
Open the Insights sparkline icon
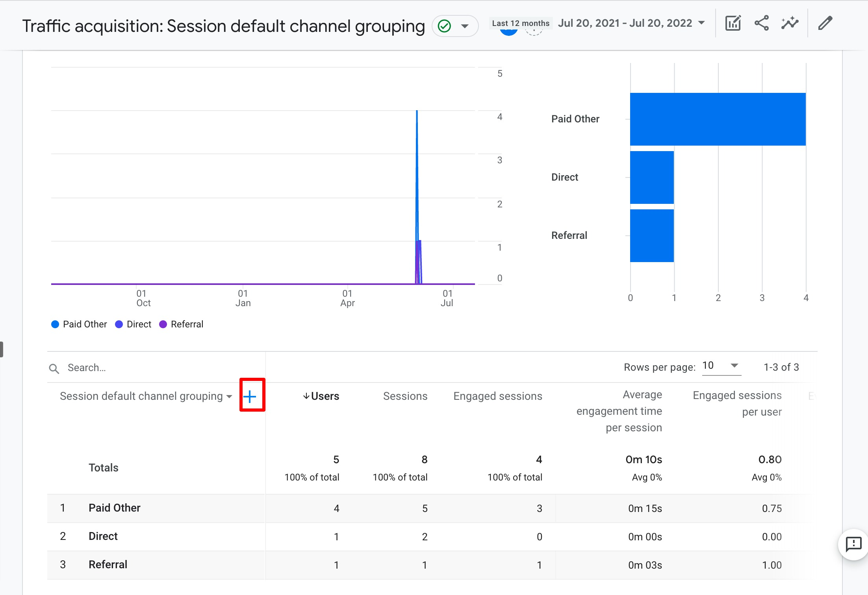(x=790, y=23)
